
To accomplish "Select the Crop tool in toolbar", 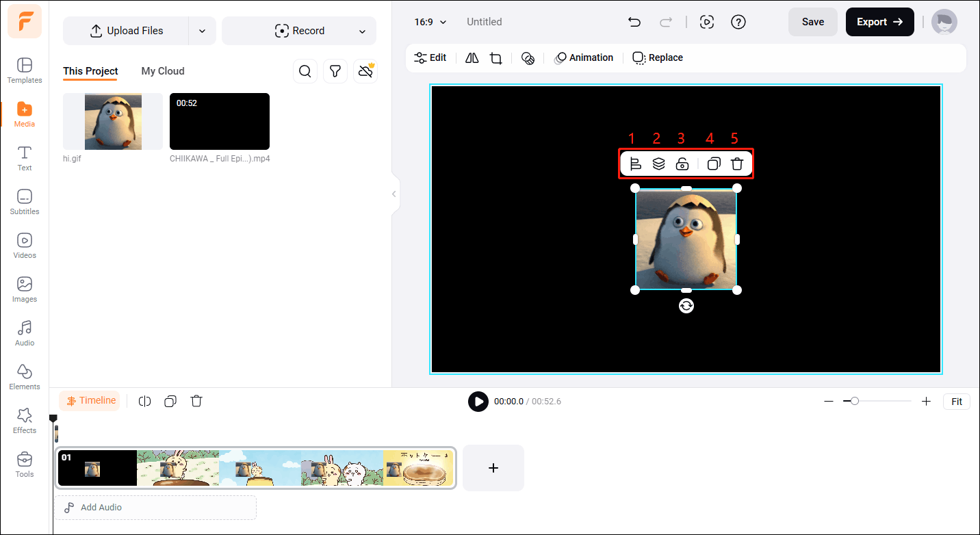I will click(x=496, y=58).
